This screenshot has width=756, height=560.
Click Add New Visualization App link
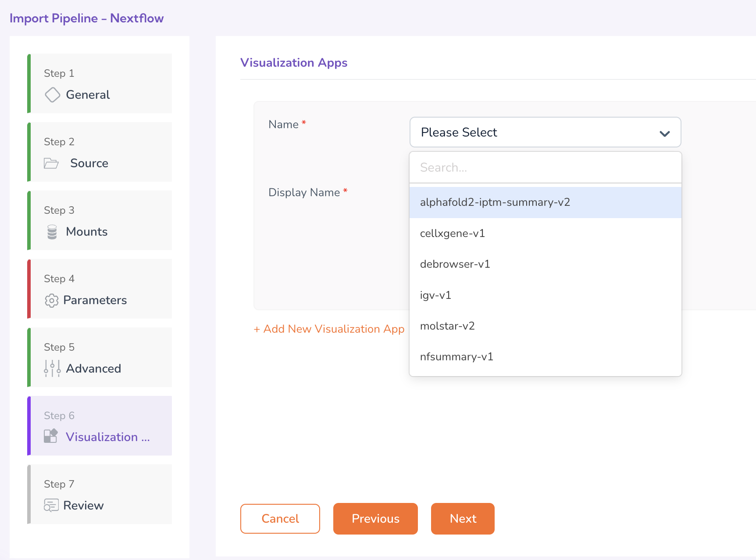(329, 329)
